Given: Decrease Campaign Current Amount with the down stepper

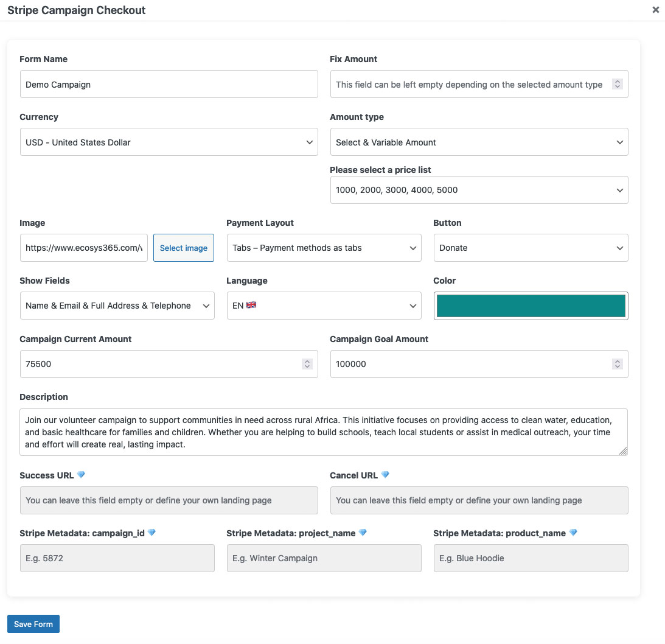Looking at the screenshot, I should tap(307, 367).
